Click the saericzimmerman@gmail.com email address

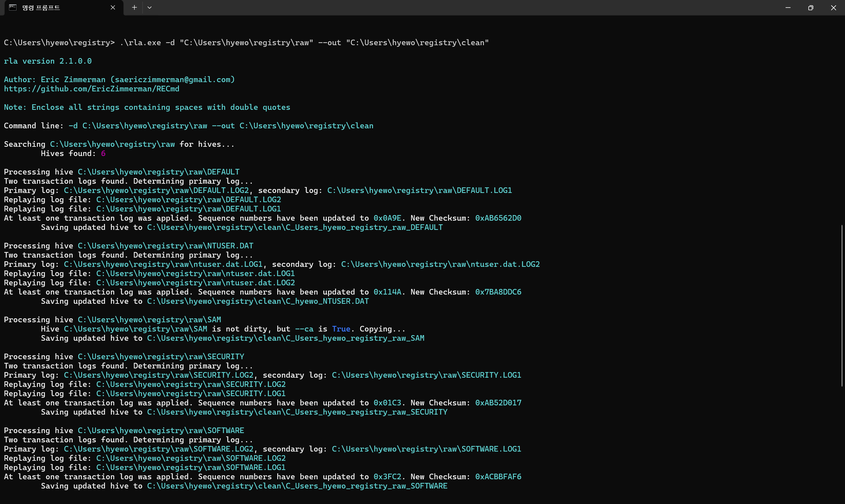click(173, 79)
